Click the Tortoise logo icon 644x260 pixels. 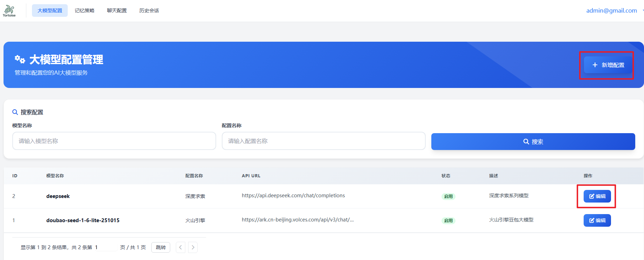coord(9,11)
